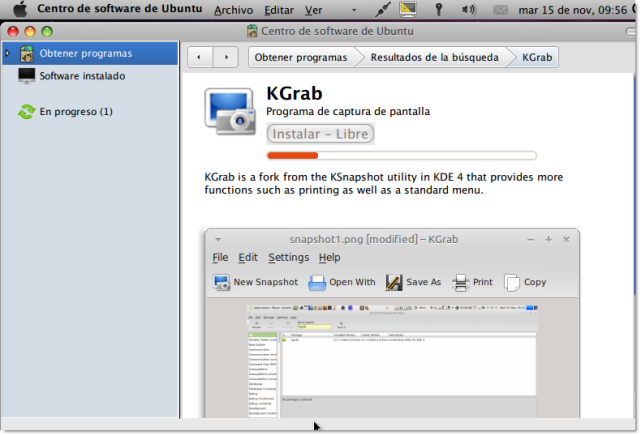Open the Archivo menu
The image size is (640, 435).
233,10
